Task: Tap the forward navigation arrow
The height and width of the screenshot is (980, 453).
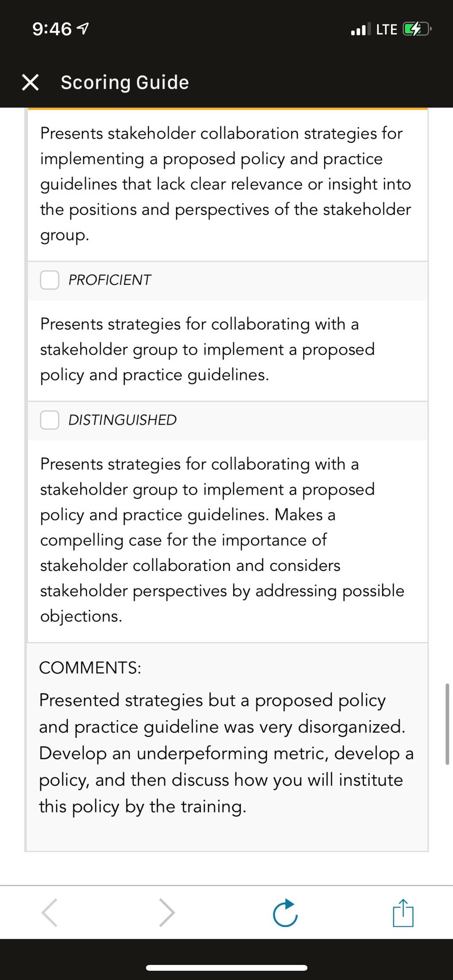Action: click(x=167, y=912)
